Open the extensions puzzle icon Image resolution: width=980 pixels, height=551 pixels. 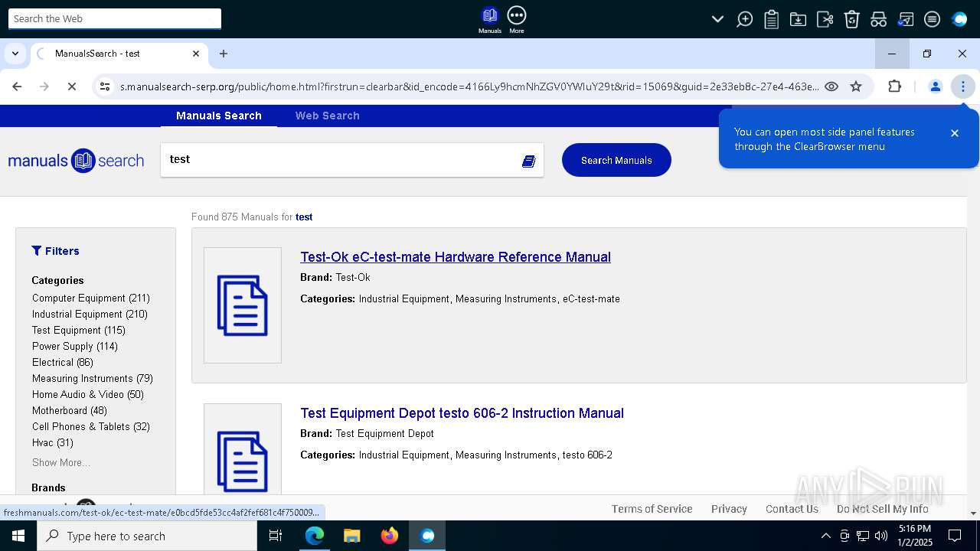(x=894, y=86)
